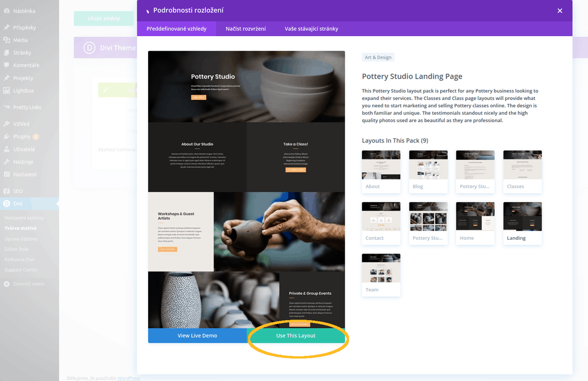Viewport: 588px width, 381px height.
Task: Select the About layout thumbnail
Action: [x=381, y=172]
